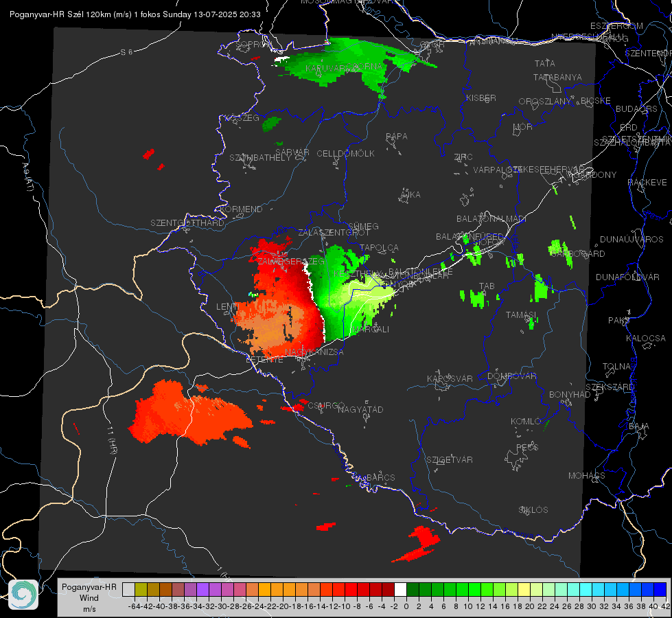Image resolution: width=672 pixels, height=618 pixels.
Task: Click the NAGYKANIZSA city label
Action: coord(314,352)
